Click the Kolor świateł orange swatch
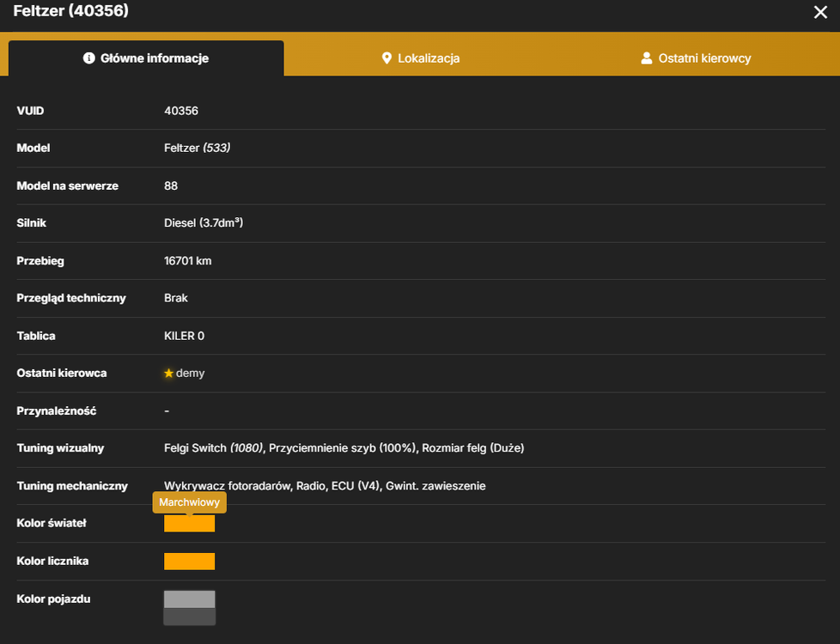Screen dimensions: 840x644 (x=189, y=524)
